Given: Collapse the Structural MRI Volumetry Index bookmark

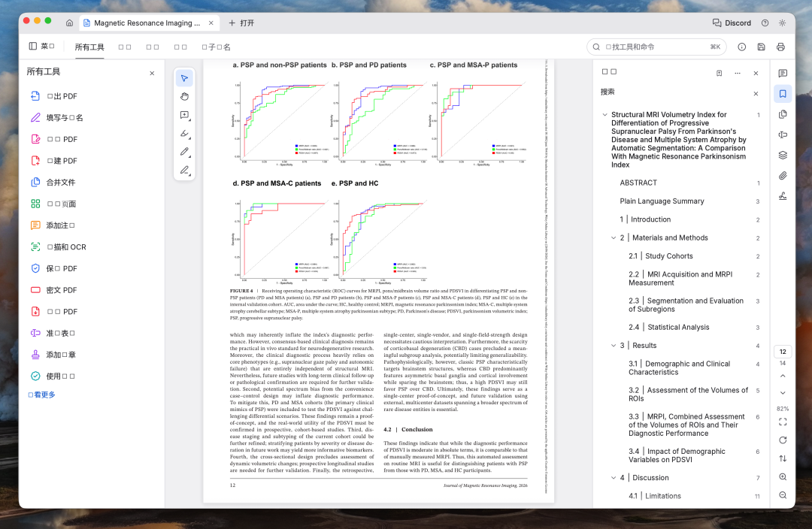Looking at the screenshot, I should 604,115.
